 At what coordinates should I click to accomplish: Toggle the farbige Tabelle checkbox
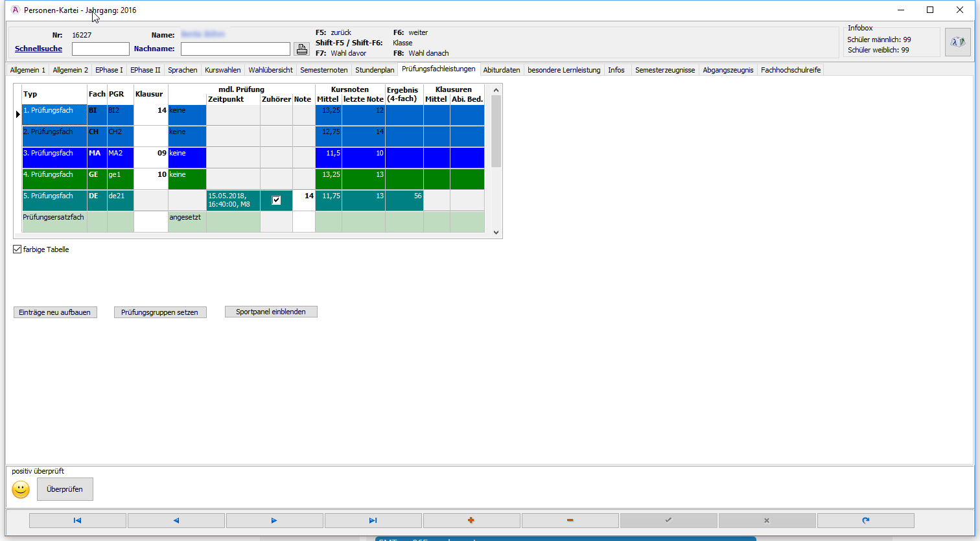click(x=17, y=249)
